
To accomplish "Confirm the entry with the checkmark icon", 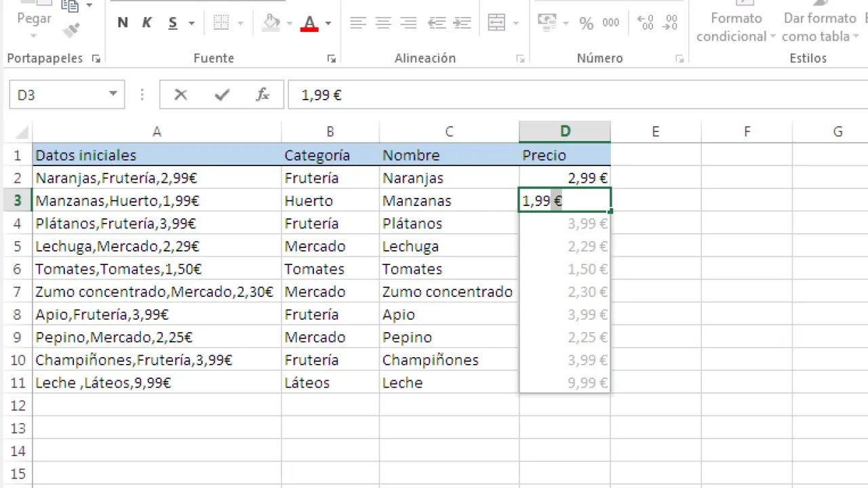I will pyautogui.click(x=222, y=95).
